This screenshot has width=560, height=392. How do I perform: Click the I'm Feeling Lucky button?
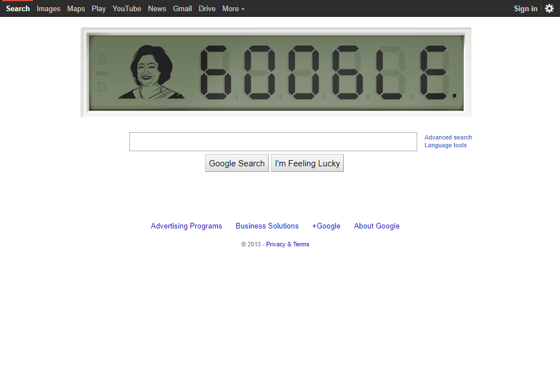coord(307,163)
